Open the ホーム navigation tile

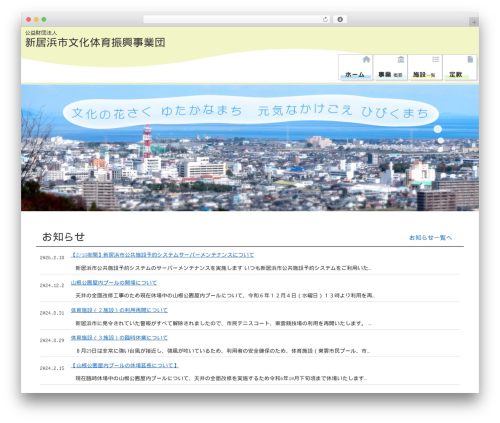[x=356, y=67]
